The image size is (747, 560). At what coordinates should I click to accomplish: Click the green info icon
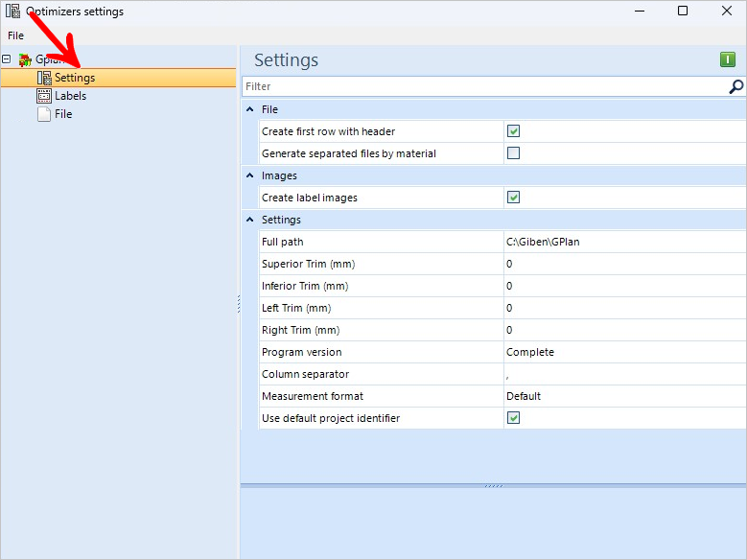(728, 60)
